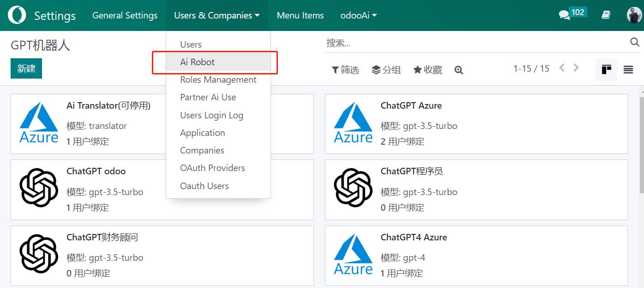Image resolution: width=644 pixels, height=288 pixels.
Task: Expand the 分组 group-by dropdown
Action: pos(386,70)
